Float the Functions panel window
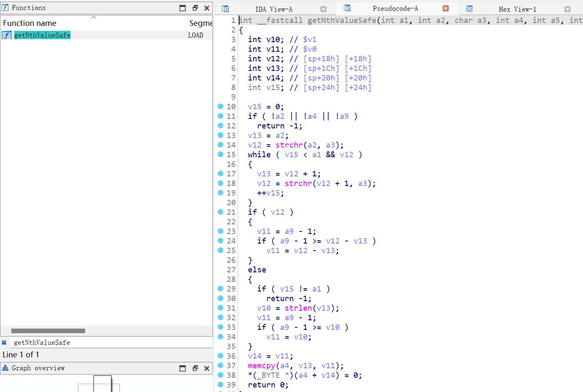This screenshot has width=583, height=392. (x=195, y=8)
